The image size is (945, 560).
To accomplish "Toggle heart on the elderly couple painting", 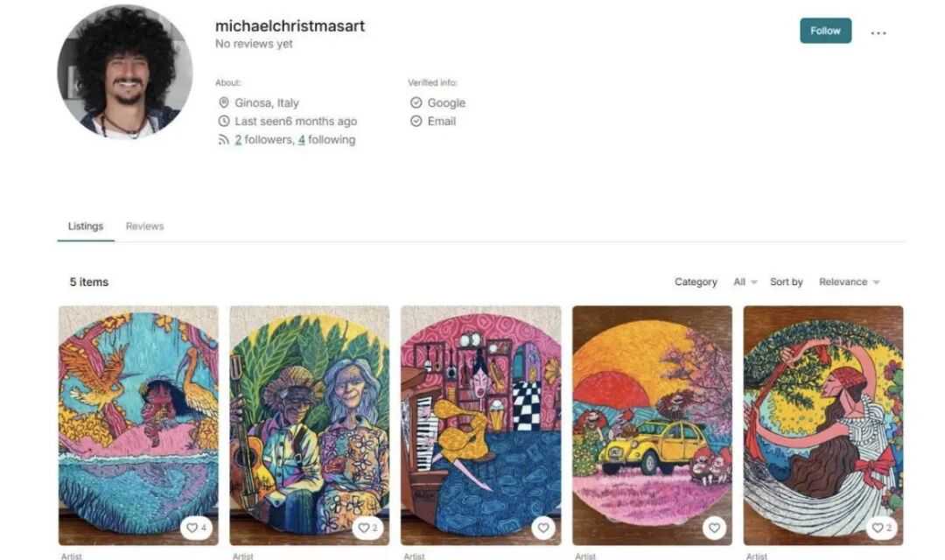I will click(367, 528).
